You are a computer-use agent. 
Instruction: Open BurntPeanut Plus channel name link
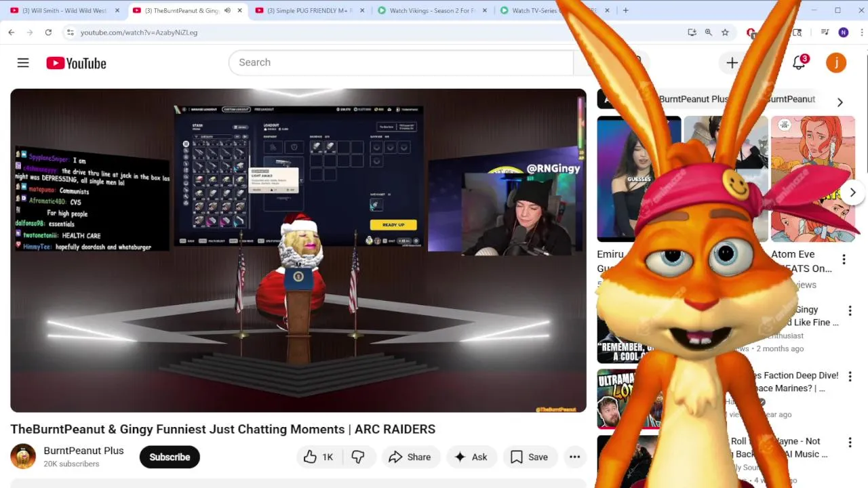coord(83,451)
